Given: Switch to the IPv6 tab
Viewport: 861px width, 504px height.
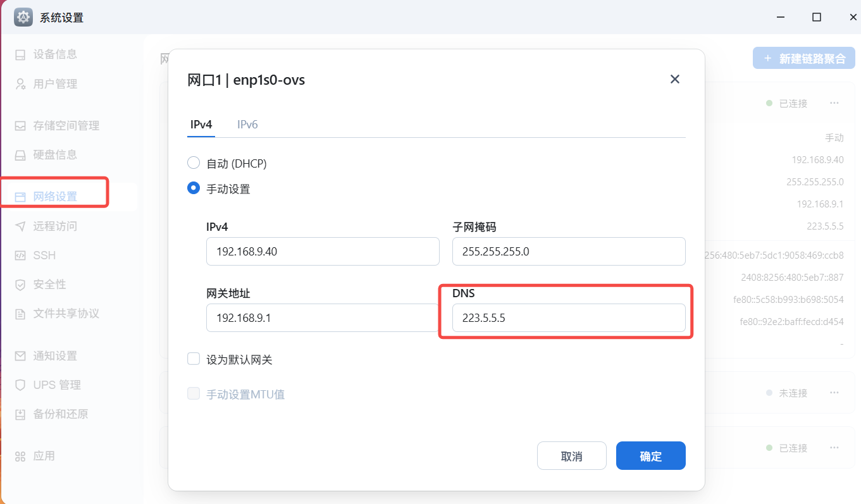Looking at the screenshot, I should (x=247, y=125).
